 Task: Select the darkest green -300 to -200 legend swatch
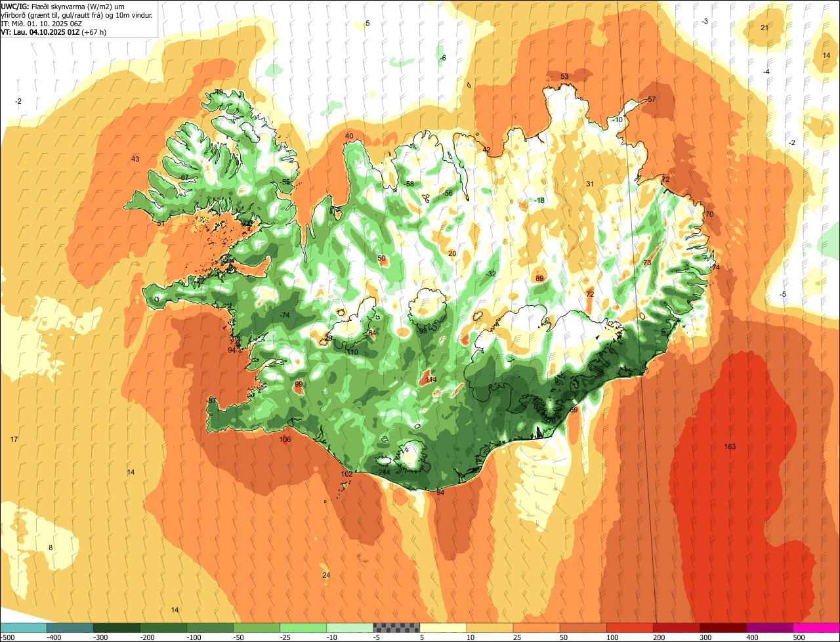[117, 628]
